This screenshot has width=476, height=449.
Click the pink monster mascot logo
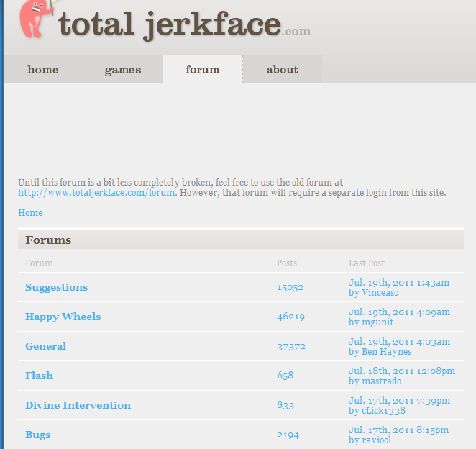point(37,18)
